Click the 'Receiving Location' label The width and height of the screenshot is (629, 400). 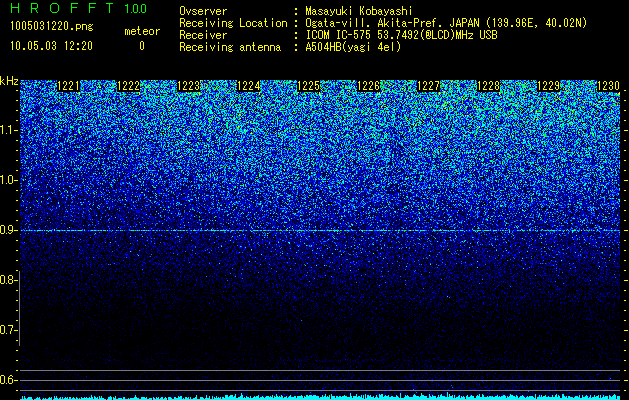pos(233,23)
